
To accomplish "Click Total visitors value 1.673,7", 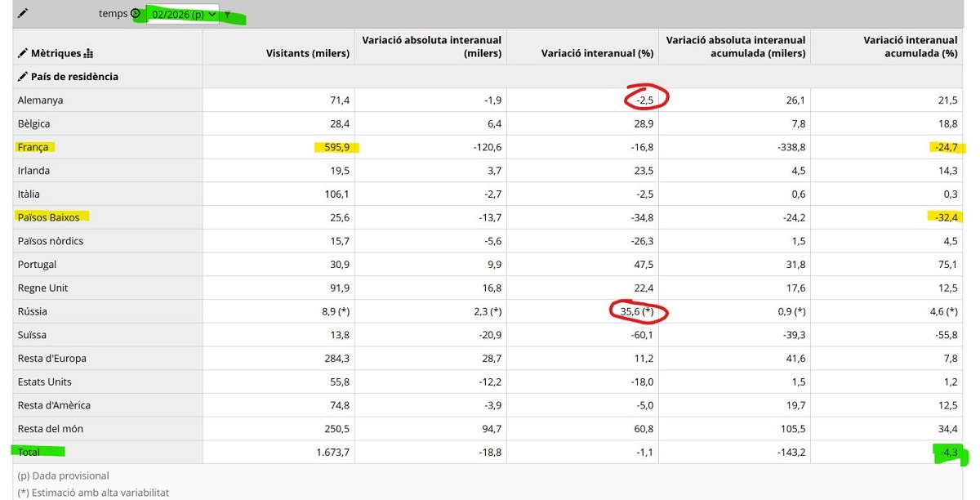I will coord(331,452).
